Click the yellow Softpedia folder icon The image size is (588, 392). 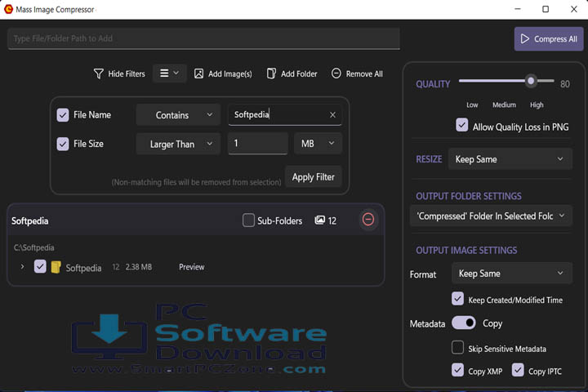tap(56, 267)
